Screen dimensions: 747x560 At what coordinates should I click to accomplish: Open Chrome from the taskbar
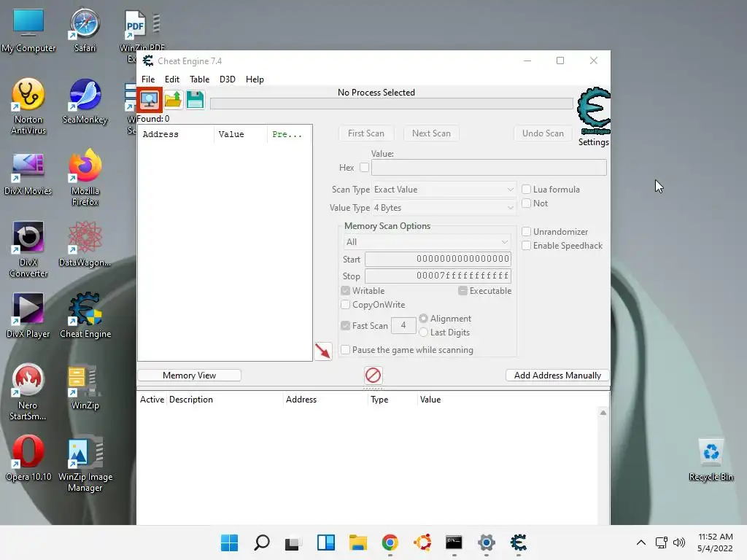click(390, 542)
